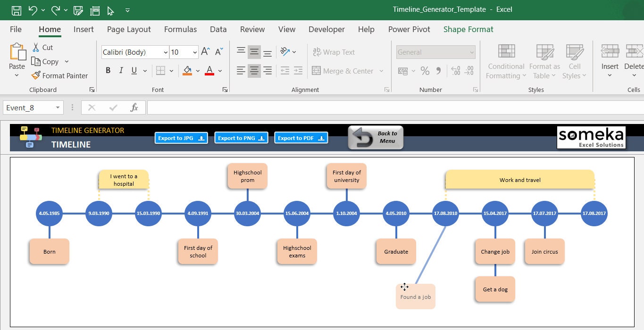Click the Insert cells icon
Viewport: 644px width, 330px height.
point(610,51)
